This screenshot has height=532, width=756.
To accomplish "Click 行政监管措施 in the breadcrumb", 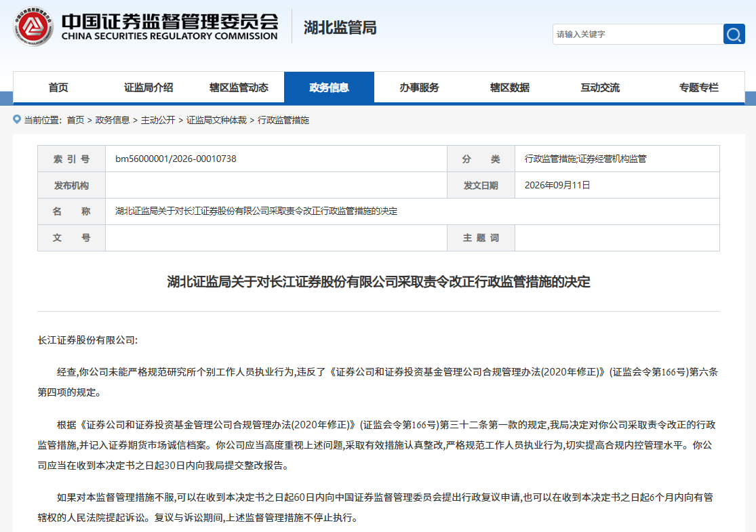I will (x=283, y=120).
